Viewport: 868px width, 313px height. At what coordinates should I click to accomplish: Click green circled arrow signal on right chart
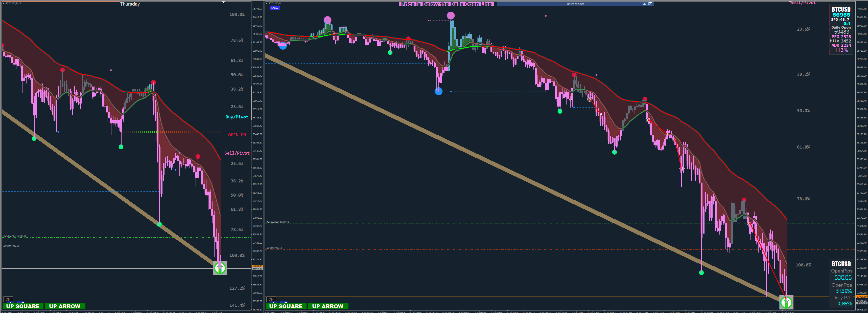[786, 302]
